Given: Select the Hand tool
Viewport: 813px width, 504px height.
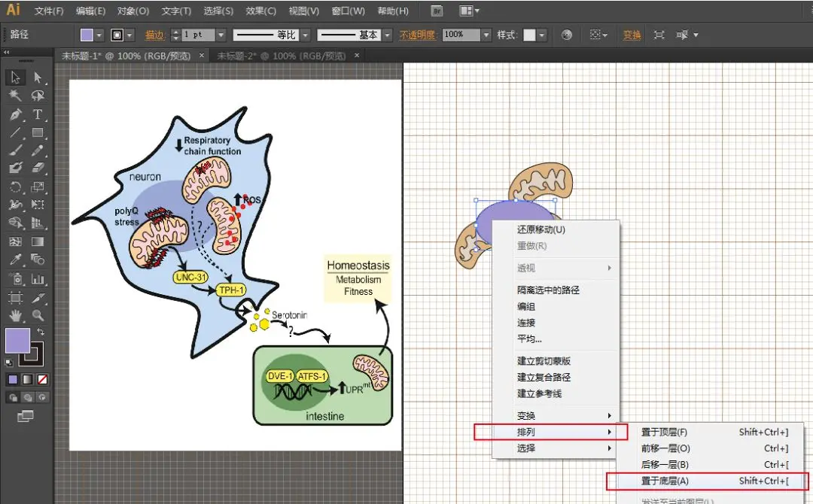Looking at the screenshot, I should coord(16,315).
